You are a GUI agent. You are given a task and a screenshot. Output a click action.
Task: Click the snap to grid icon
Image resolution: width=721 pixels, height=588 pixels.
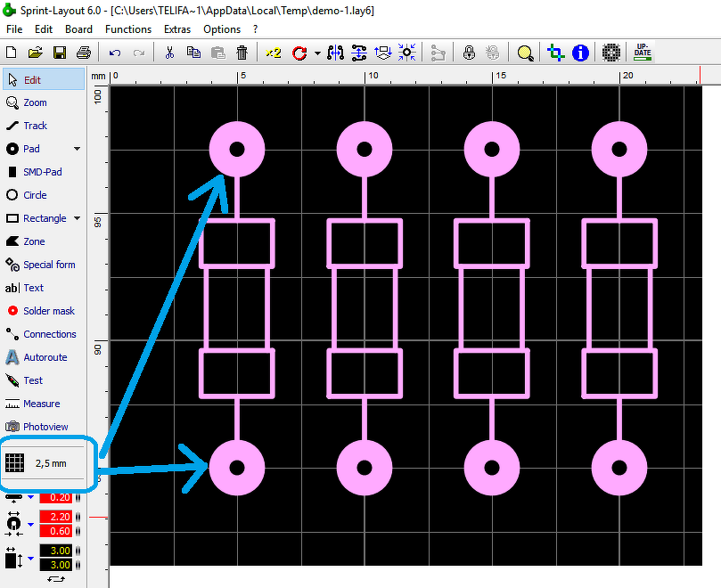407,53
